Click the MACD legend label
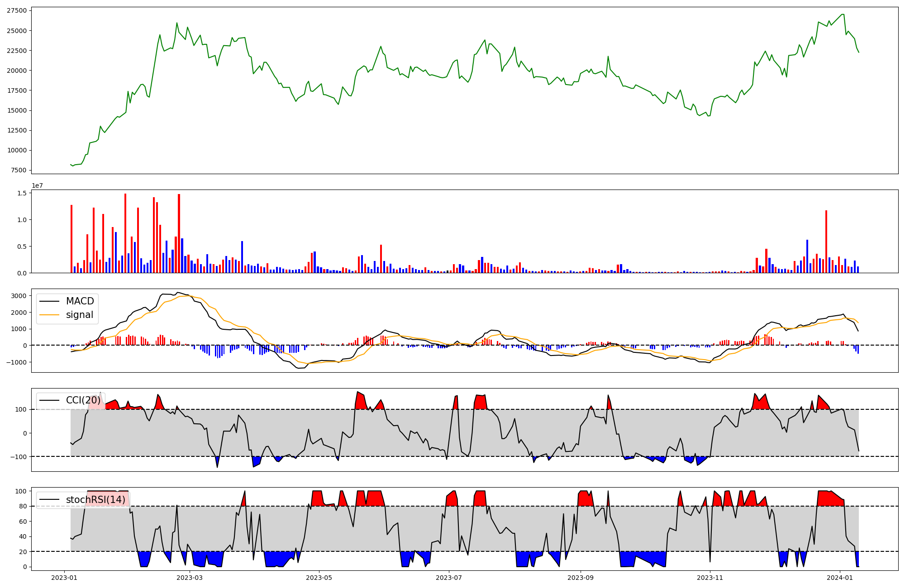 [x=80, y=301]
